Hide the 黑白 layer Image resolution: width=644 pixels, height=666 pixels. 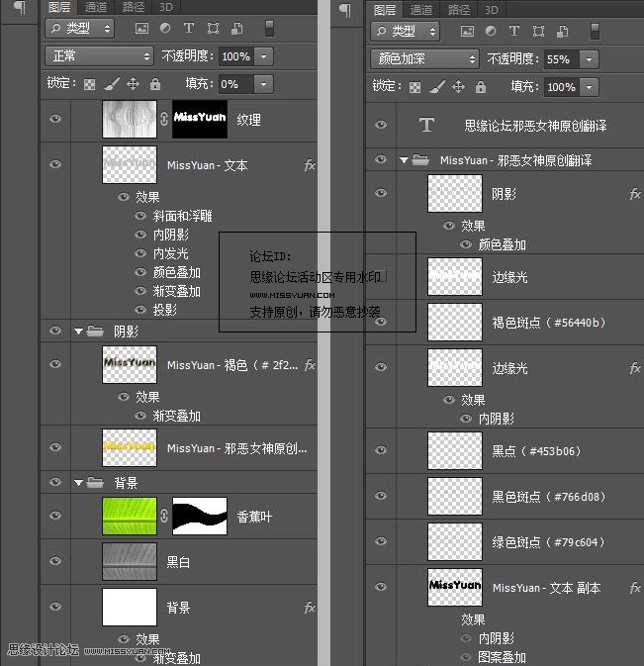(55, 561)
